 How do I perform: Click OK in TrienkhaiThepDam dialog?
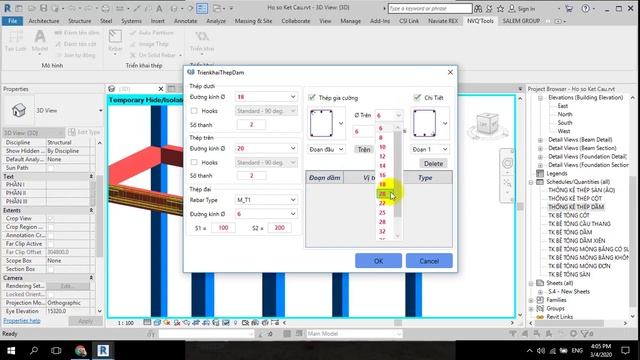click(378, 261)
